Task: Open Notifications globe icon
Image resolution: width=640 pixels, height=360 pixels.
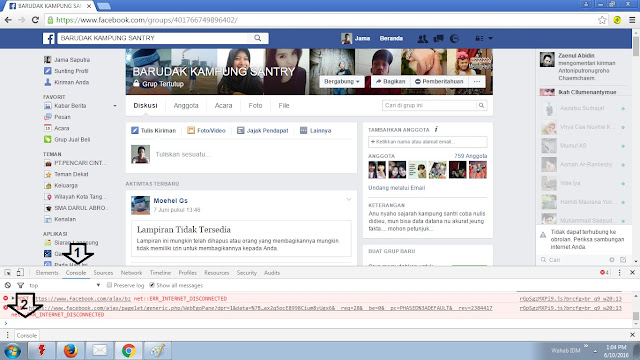Action: [x=454, y=38]
